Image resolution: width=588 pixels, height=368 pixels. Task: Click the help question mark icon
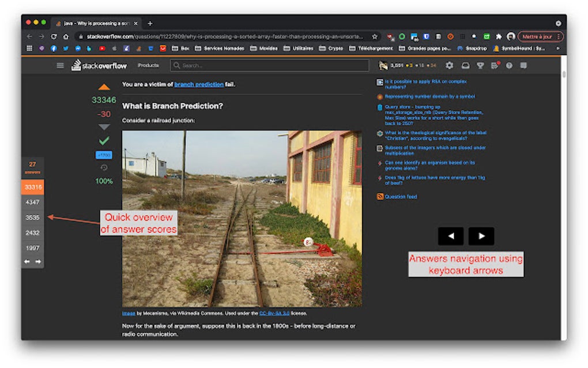(x=508, y=66)
